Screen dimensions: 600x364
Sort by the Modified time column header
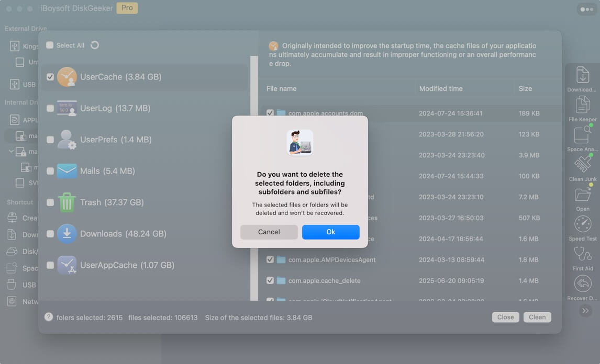pos(441,89)
